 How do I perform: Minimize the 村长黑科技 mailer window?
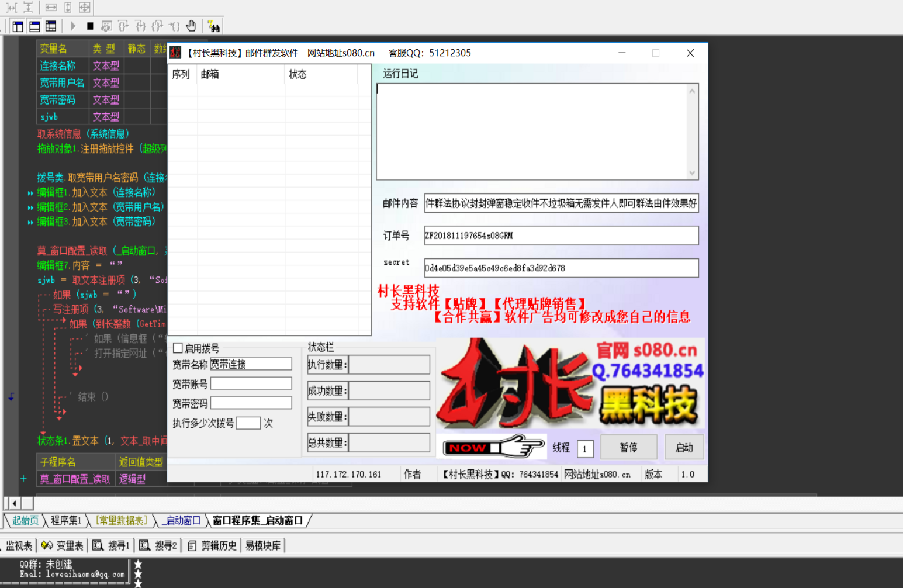622,53
